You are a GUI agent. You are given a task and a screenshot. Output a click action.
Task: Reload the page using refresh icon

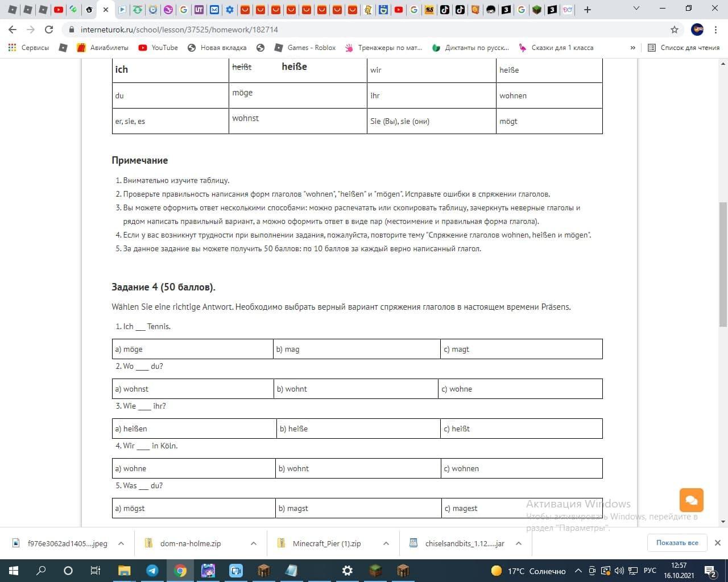pos(49,30)
